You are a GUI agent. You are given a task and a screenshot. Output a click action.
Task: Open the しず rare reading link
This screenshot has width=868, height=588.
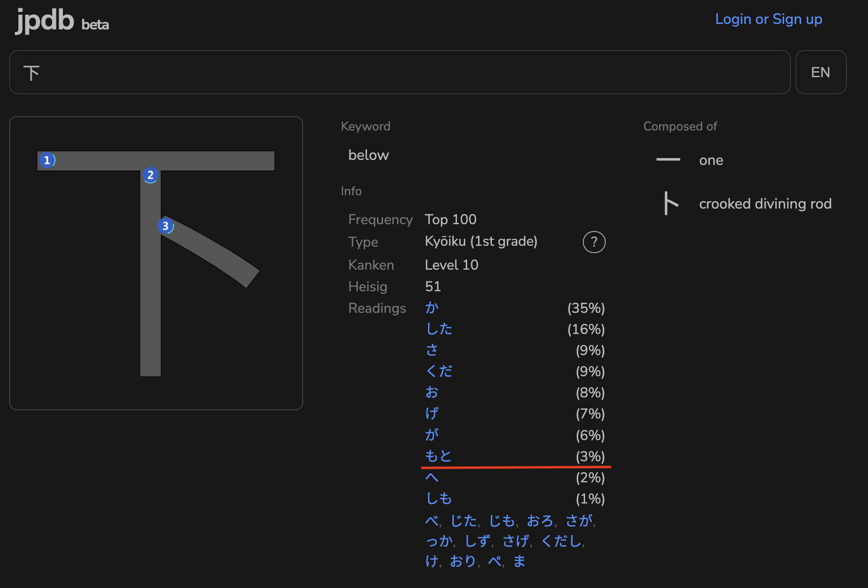pos(477,541)
